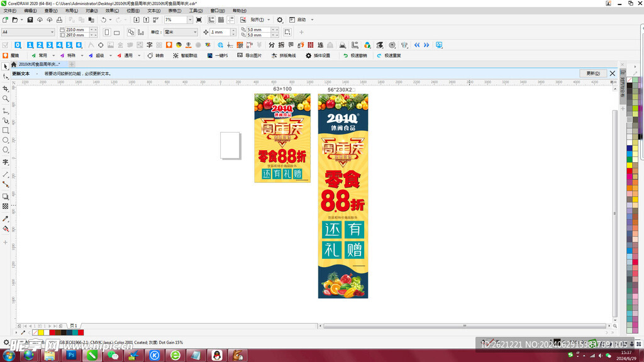
Task: Switch to 2010休闲食品周年庆 document tab
Action: pyautogui.click(x=39, y=64)
